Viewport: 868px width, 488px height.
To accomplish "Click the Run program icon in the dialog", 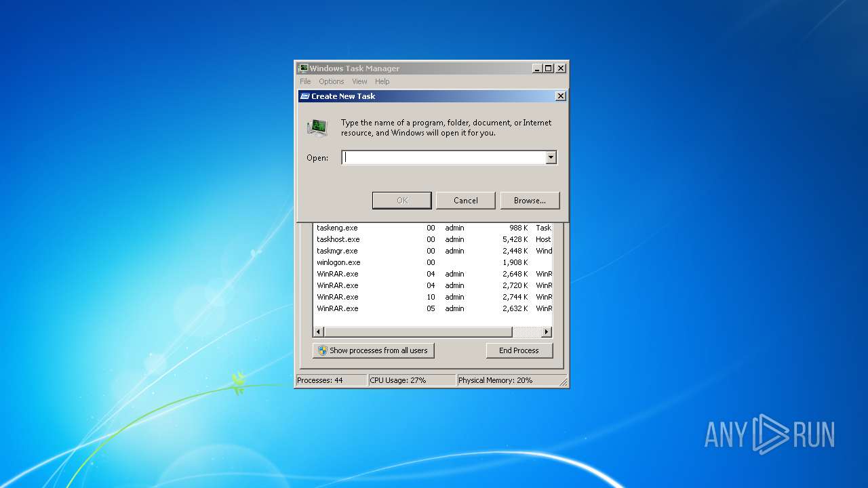I will coord(317,127).
